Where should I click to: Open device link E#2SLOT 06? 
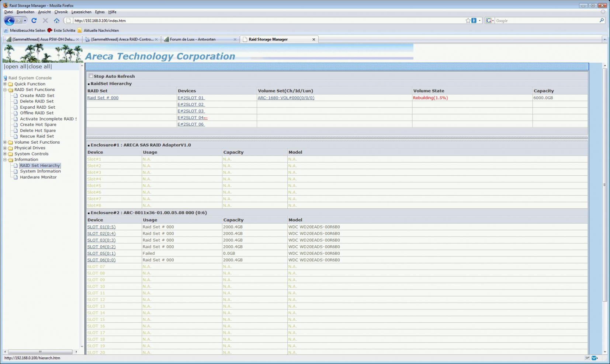tap(191, 124)
